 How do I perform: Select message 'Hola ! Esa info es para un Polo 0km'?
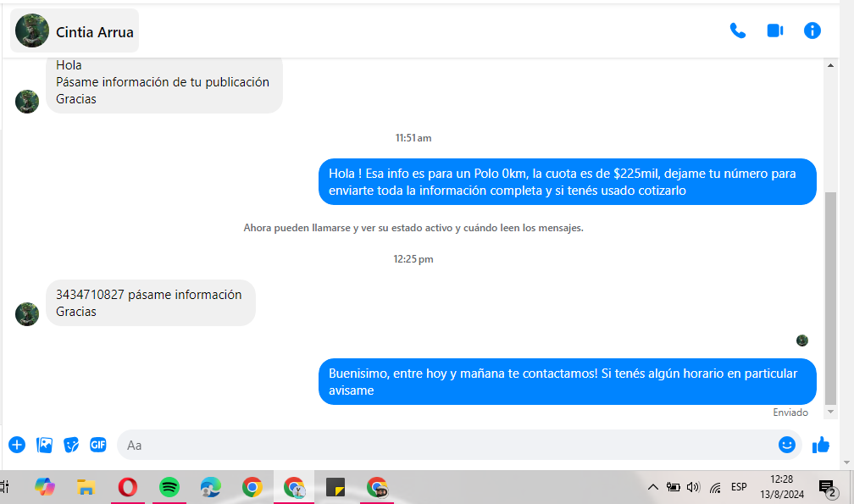[x=568, y=182]
